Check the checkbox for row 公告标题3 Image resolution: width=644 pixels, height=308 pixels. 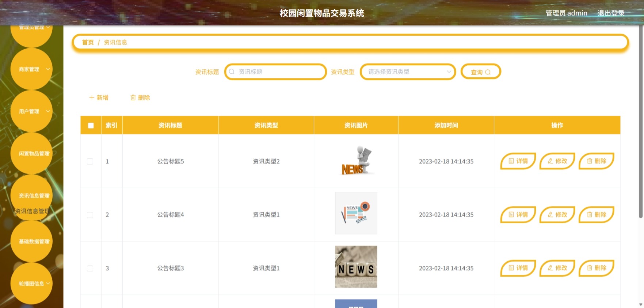[x=90, y=268]
